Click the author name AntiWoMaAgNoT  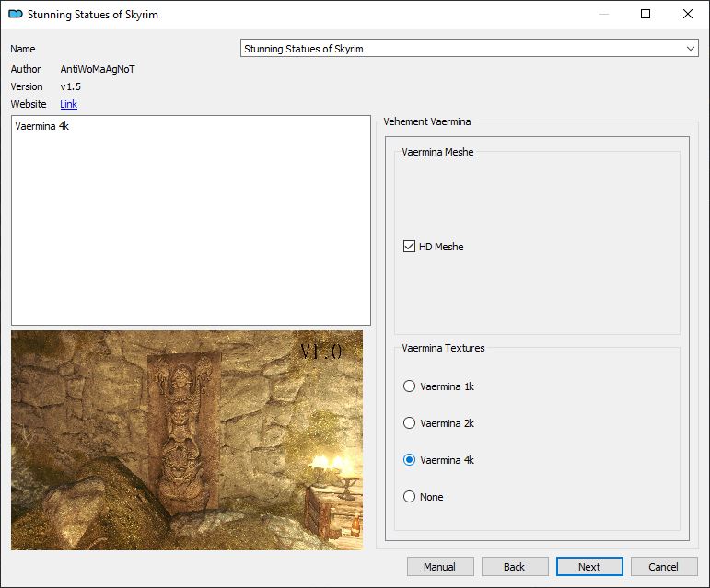coord(98,69)
